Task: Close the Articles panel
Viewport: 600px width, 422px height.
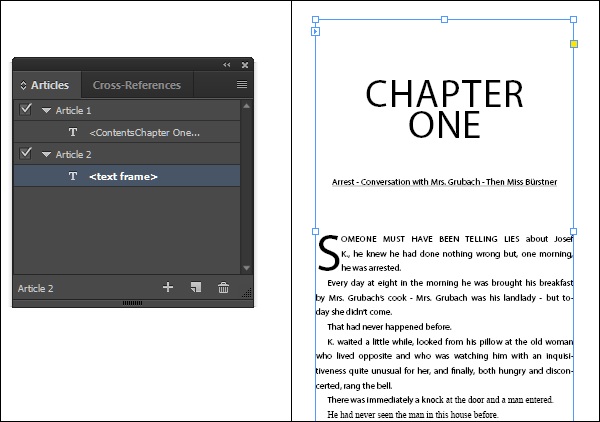Action: (x=245, y=65)
